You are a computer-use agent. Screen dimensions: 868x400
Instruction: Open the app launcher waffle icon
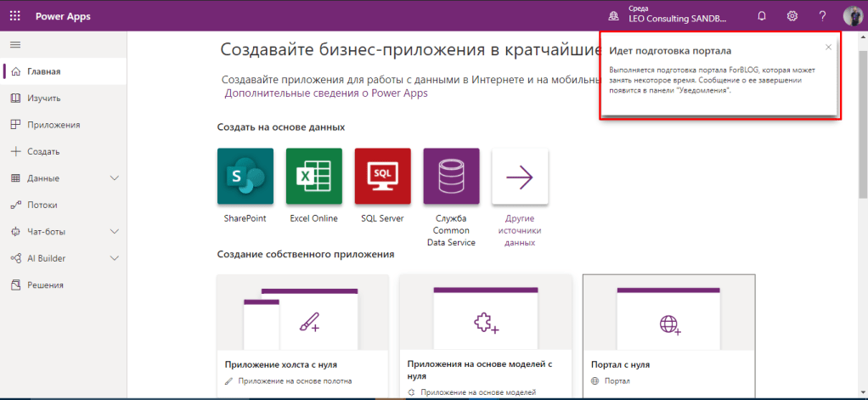pos(17,16)
